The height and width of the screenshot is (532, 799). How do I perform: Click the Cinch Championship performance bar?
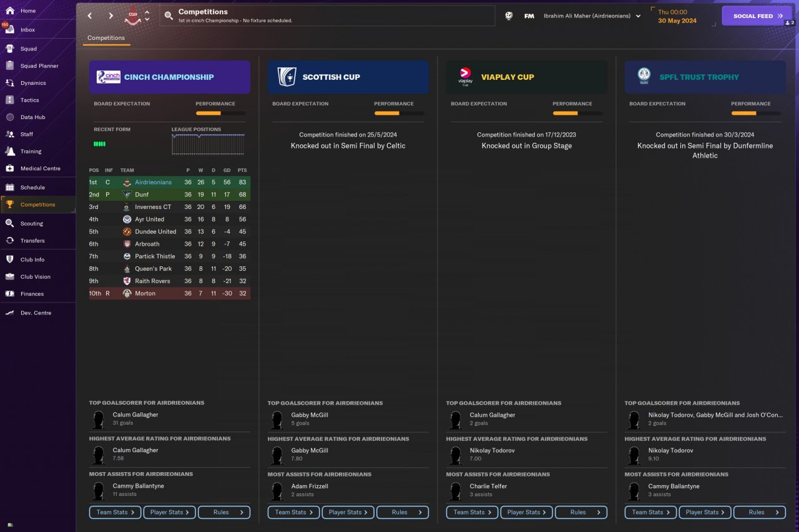click(x=220, y=114)
